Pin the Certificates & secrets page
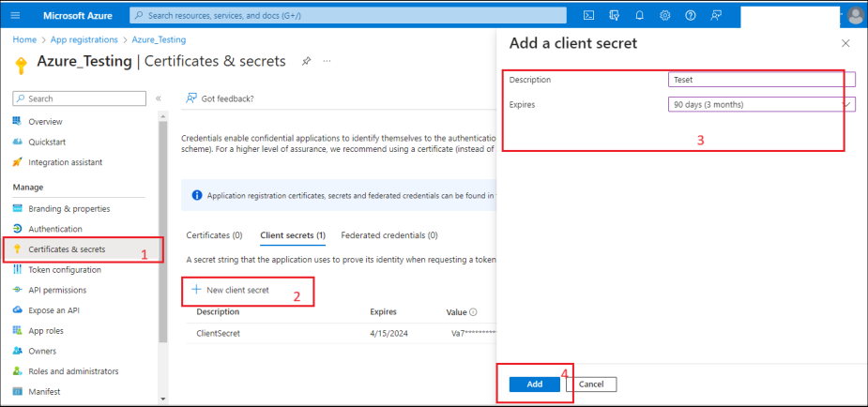The height and width of the screenshot is (407, 868). pyautogui.click(x=306, y=61)
